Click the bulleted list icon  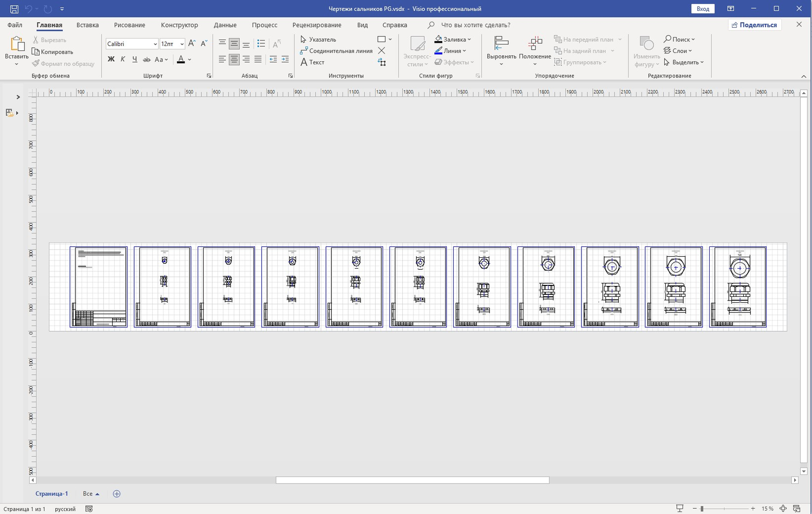261,44
